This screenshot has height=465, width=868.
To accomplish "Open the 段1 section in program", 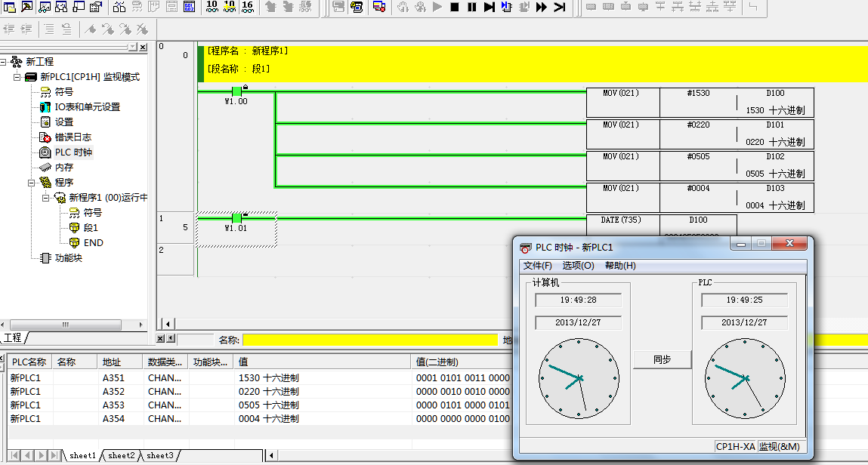I will (x=90, y=228).
